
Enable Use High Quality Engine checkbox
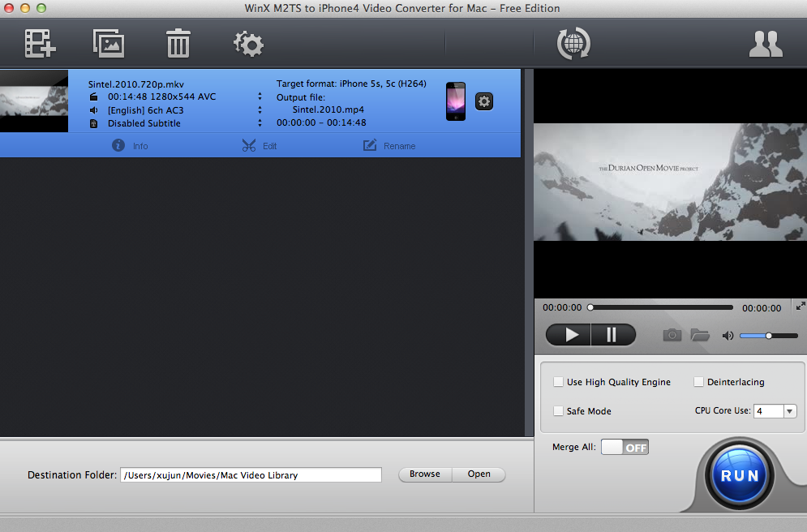pos(558,382)
